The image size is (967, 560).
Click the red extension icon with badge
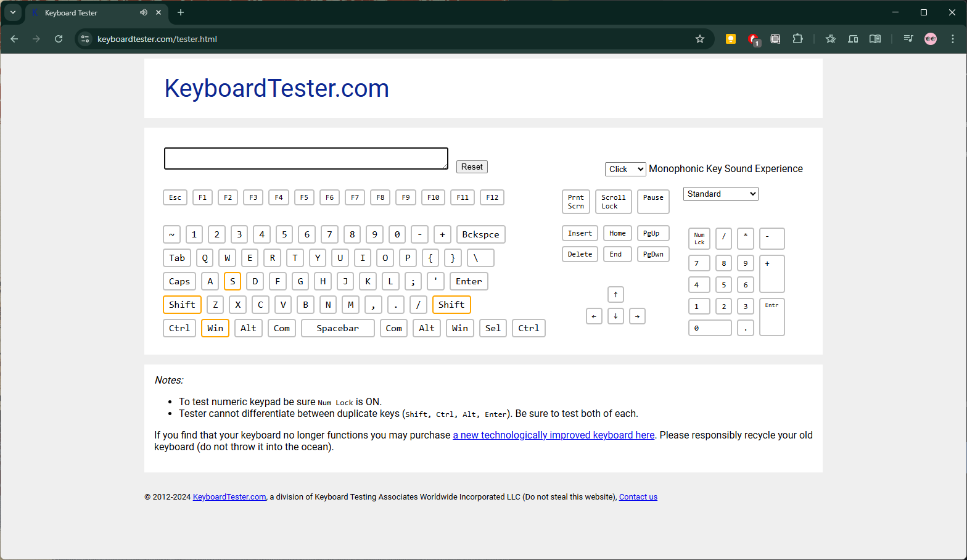tap(753, 39)
